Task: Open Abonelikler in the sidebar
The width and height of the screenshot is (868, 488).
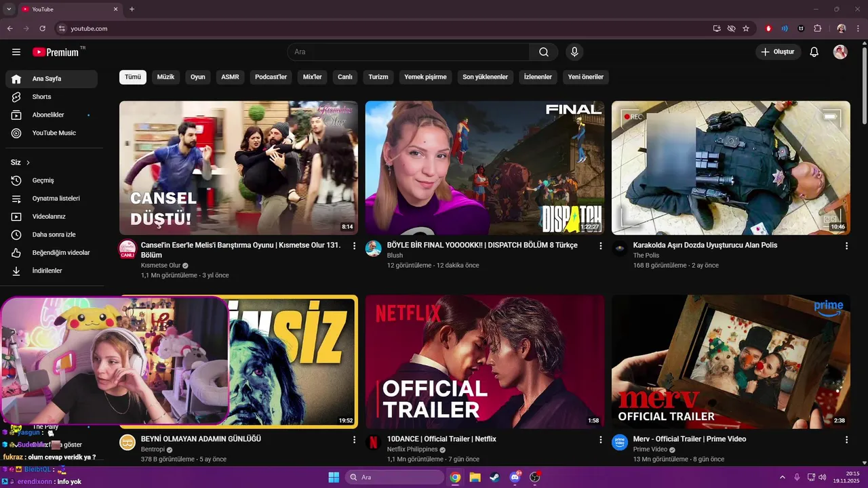Action: click(52, 115)
